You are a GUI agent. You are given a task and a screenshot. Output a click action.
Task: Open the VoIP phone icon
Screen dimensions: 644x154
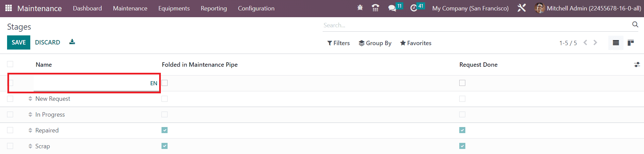coord(375,8)
